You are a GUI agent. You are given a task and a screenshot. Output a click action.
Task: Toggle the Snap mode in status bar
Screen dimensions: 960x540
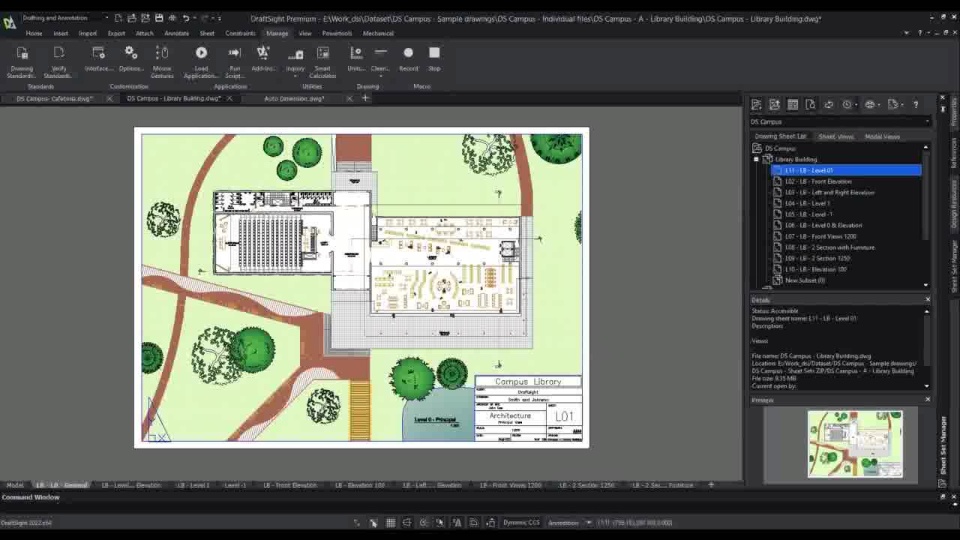(x=373, y=523)
